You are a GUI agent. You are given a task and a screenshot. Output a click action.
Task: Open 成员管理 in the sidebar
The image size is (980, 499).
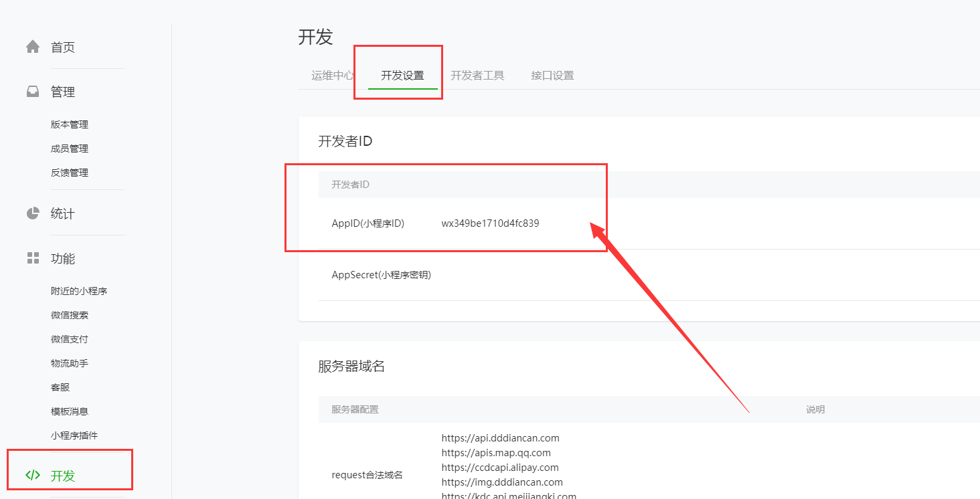pyautogui.click(x=70, y=148)
